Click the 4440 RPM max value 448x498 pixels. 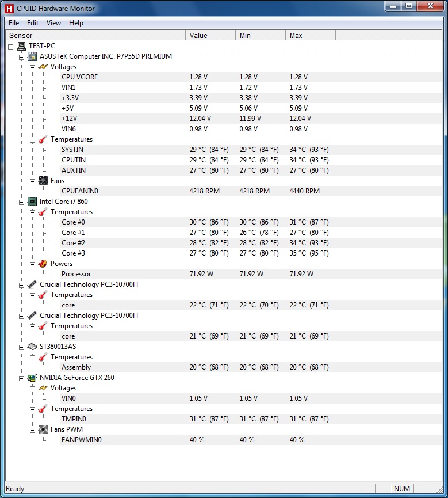(305, 191)
